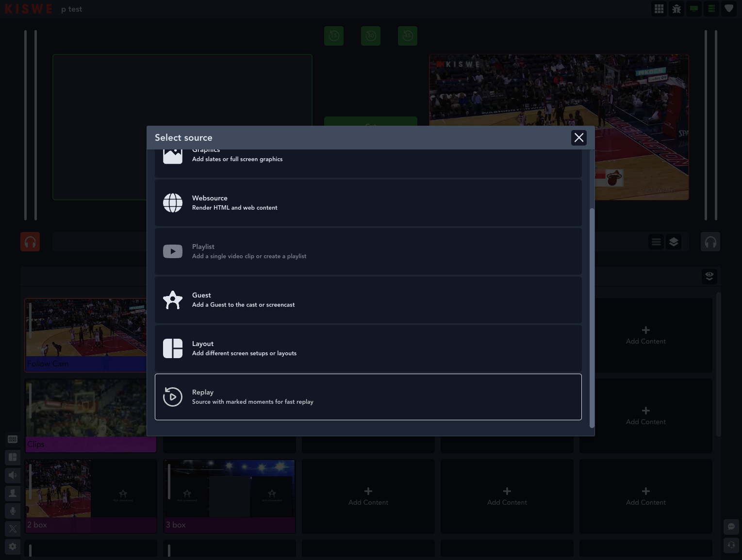Image resolution: width=742 pixels, height=560 pixels.
Task: Select the Follow Cam source tile
Action: [86, 335]
